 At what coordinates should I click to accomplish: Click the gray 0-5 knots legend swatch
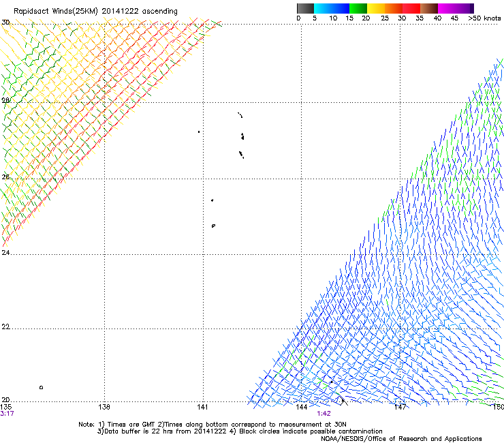(305, 8)
